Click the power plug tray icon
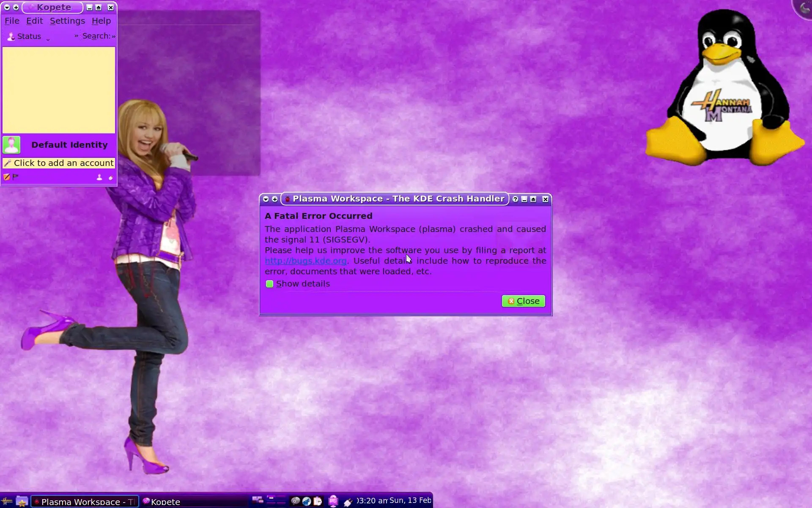 348,502
